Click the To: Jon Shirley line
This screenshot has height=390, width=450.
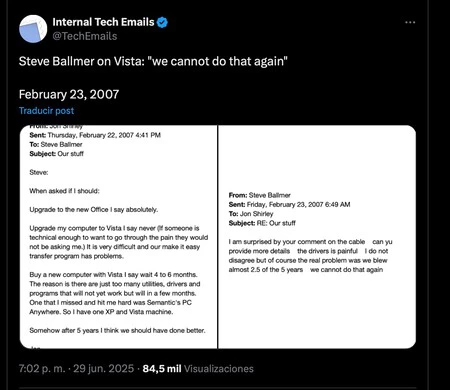[251, 214]
